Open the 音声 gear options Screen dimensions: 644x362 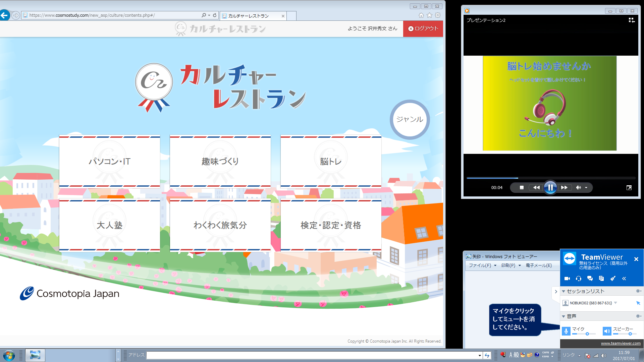pos(639,316)
